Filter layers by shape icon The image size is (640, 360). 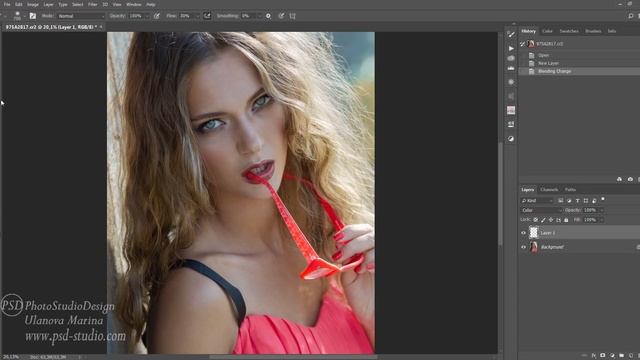click(x=586, y=200)
